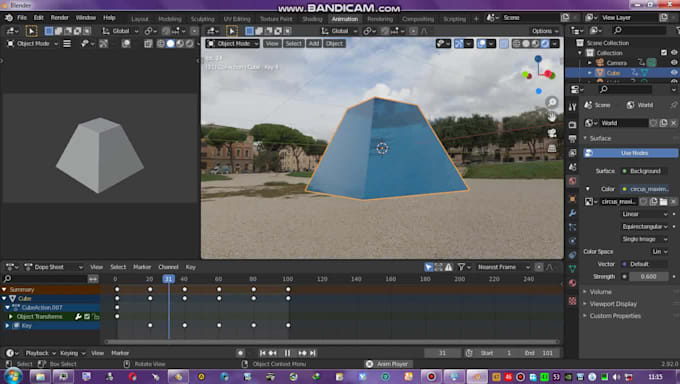Open the Render menu

click(59, 18)
